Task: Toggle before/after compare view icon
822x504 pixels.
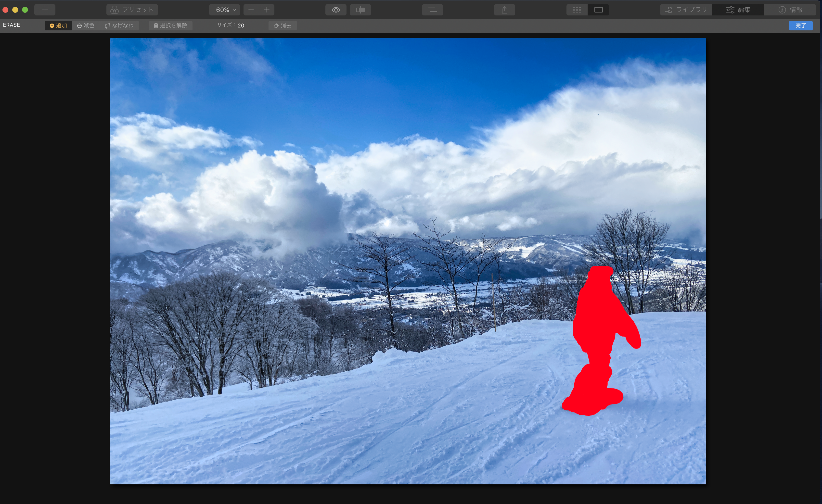Action: (x=360, y=10)
